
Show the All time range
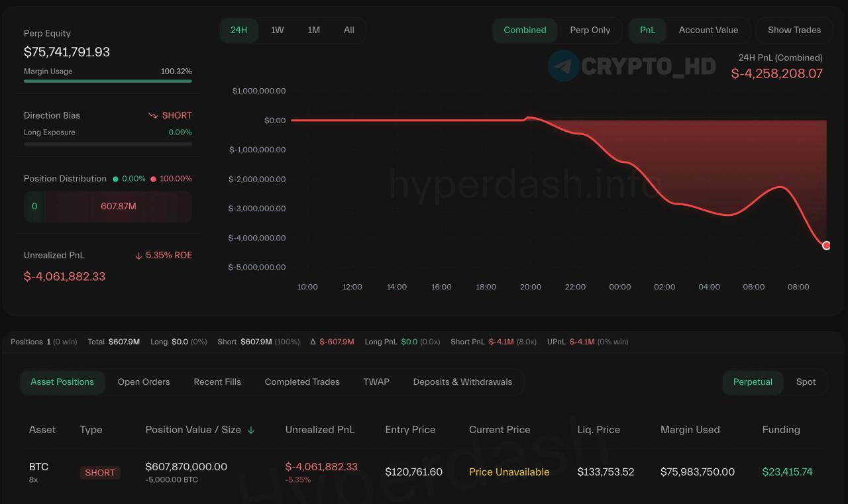[x=349, y=30]
